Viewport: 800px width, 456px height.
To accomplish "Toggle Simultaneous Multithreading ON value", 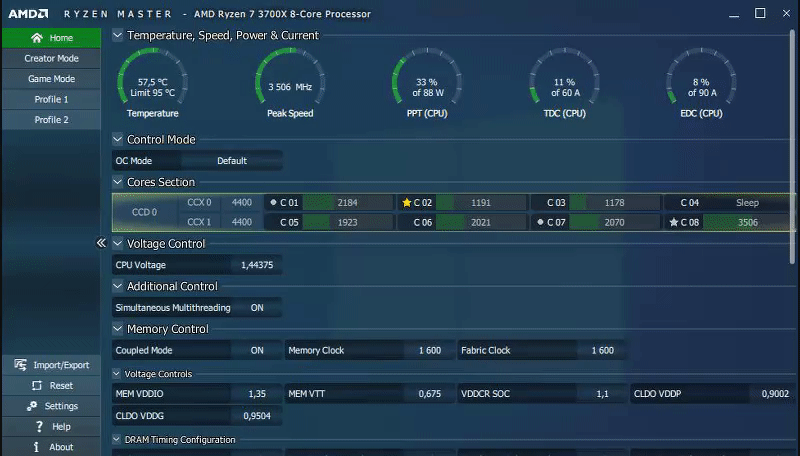I will point(257,308).
